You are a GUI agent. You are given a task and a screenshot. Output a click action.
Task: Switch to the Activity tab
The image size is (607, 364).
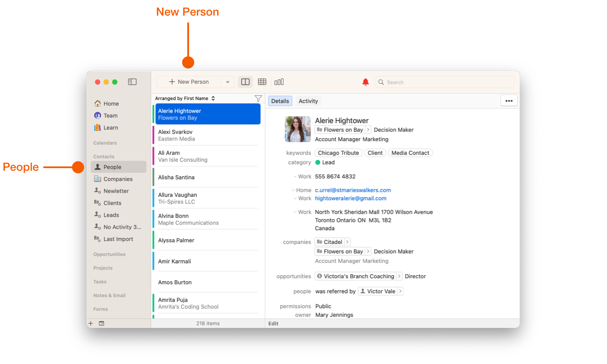(308, 101)
